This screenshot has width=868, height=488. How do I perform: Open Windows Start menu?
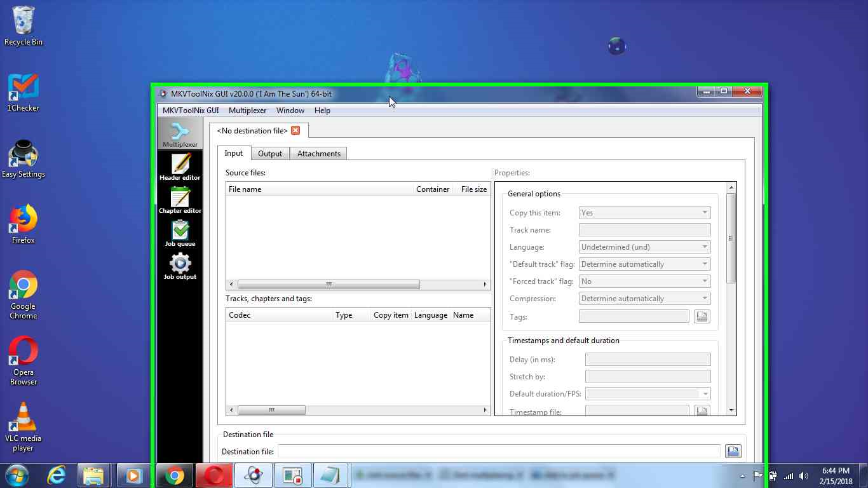tap(17, 475)
